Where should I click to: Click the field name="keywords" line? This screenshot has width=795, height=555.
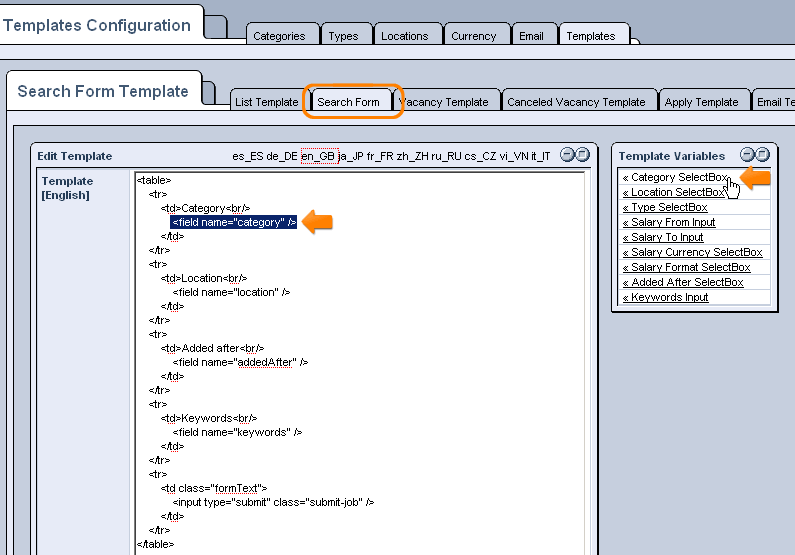pyautogui.click(x=237, y=432)
